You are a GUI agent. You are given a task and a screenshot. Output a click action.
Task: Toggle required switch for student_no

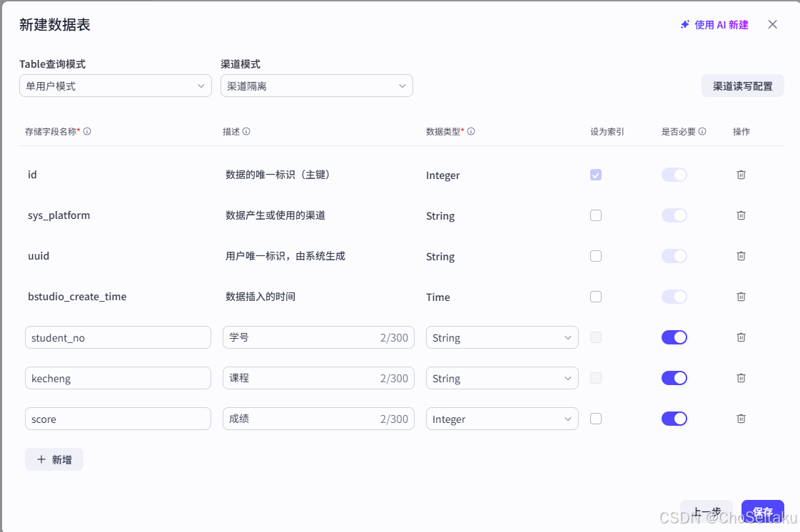pos(674,337)
